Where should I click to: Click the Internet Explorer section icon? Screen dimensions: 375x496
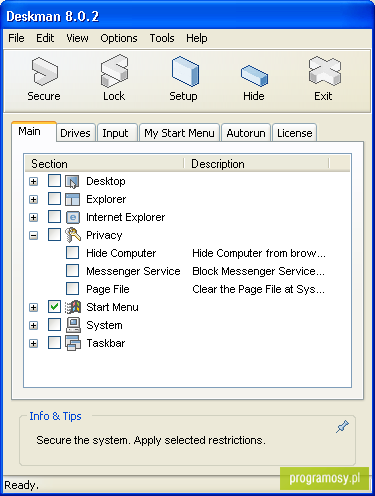click(72, 217)
